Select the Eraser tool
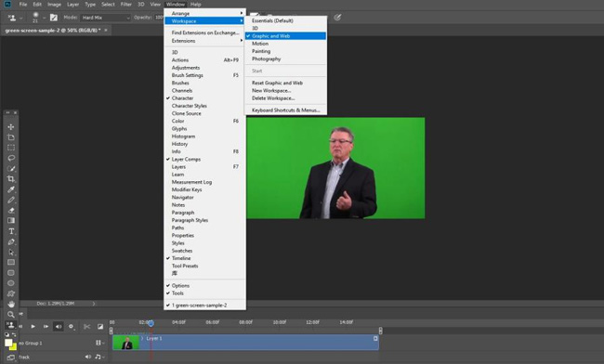 click(x=11, y=210)
